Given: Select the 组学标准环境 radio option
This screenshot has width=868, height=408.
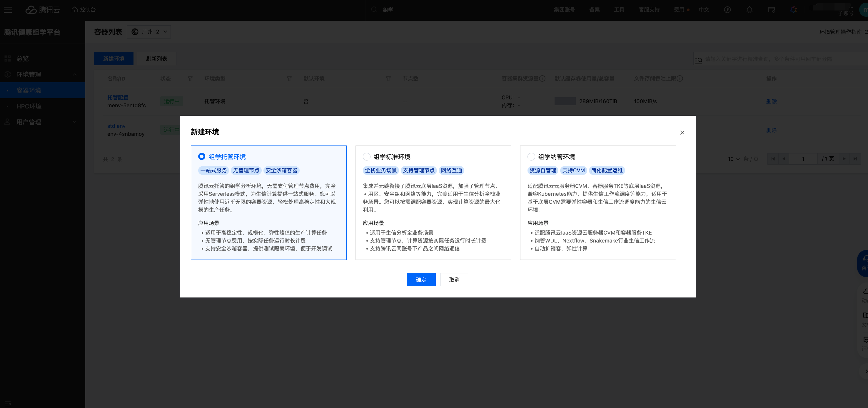Looking at the screenshot, I should 366,157.
